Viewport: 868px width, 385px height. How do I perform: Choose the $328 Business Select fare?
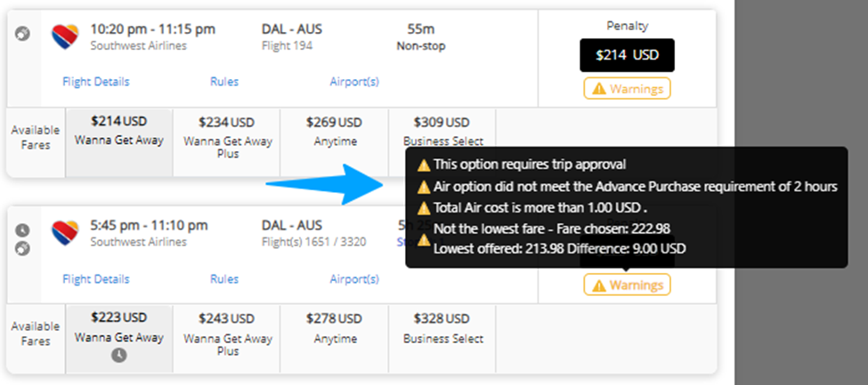click(442, 339)
